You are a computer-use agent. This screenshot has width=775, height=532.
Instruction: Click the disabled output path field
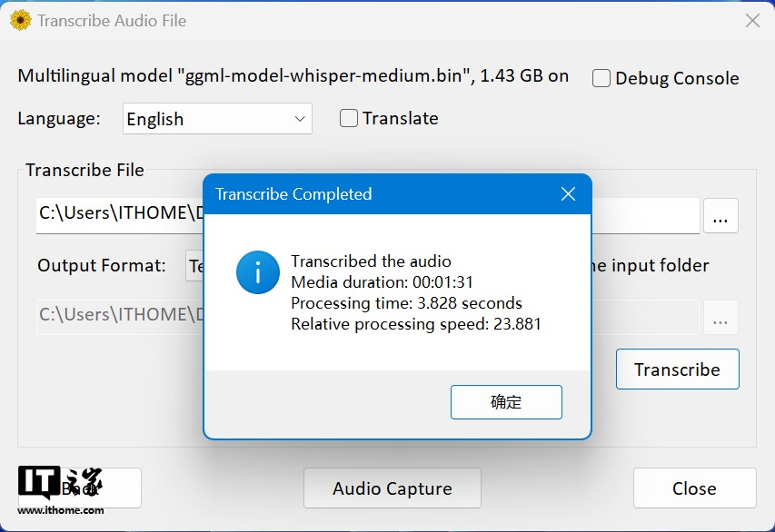click(118, 316)
